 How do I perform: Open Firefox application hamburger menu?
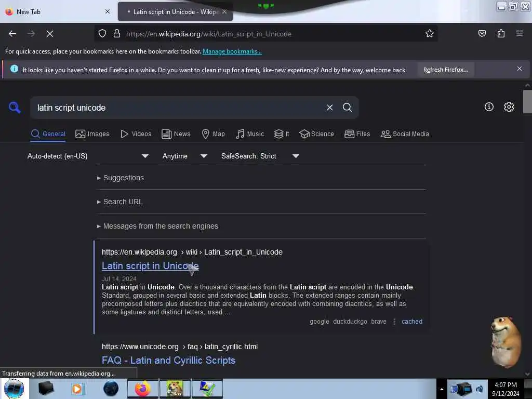[x=520, y=33]
